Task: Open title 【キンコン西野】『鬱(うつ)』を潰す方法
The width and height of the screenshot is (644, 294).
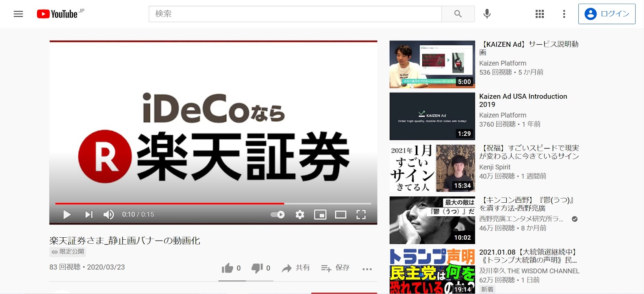Action: pos(526,204)
